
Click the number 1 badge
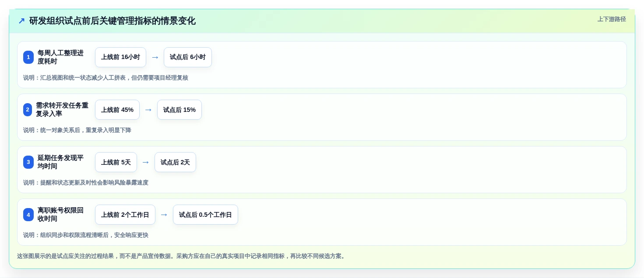click(x=28, y=57)
